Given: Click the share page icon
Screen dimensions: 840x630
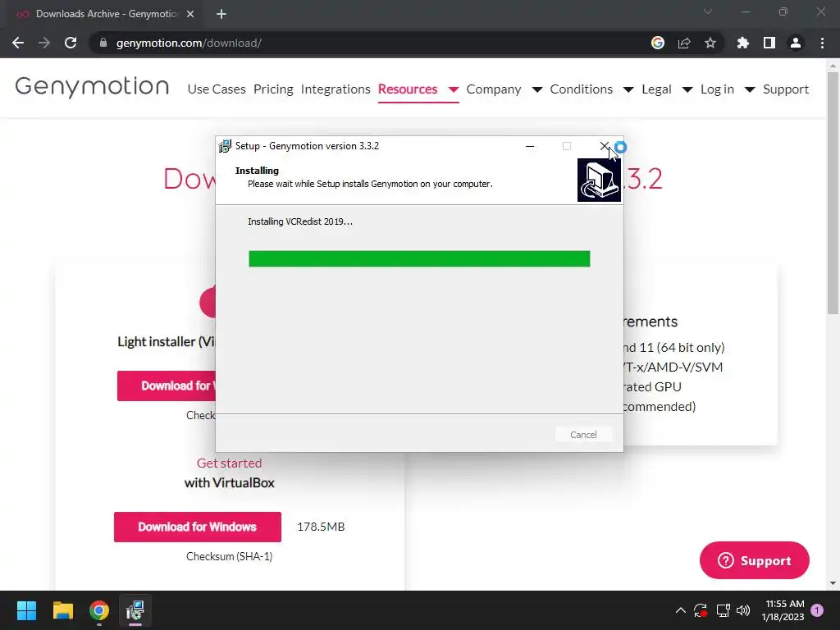Looking at the screenshot, I should tap(684, 43).
